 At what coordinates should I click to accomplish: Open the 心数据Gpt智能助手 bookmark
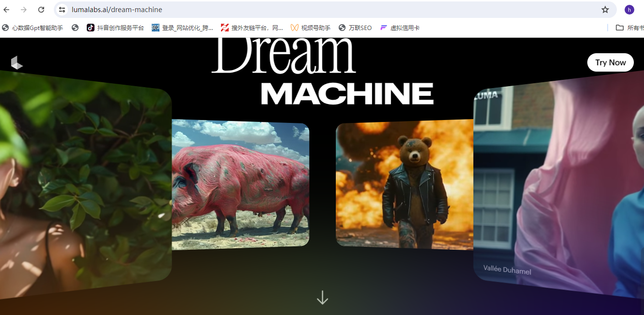[x=33, y=28]
